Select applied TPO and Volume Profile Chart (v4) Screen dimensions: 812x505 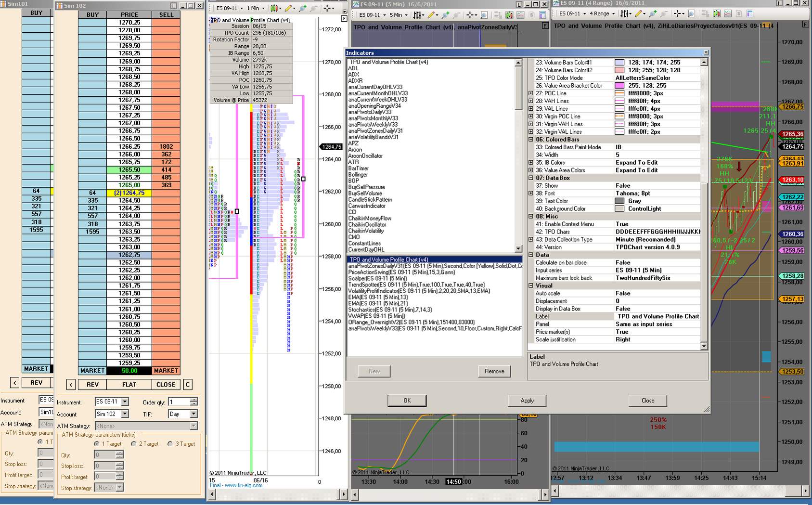[x=435, y=259]
